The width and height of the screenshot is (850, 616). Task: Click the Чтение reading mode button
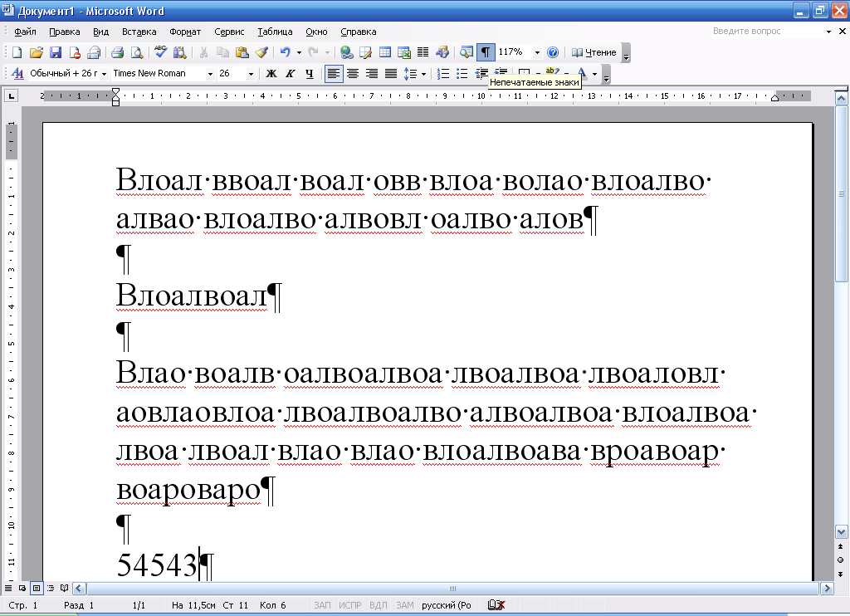click(x=594, y=52)
